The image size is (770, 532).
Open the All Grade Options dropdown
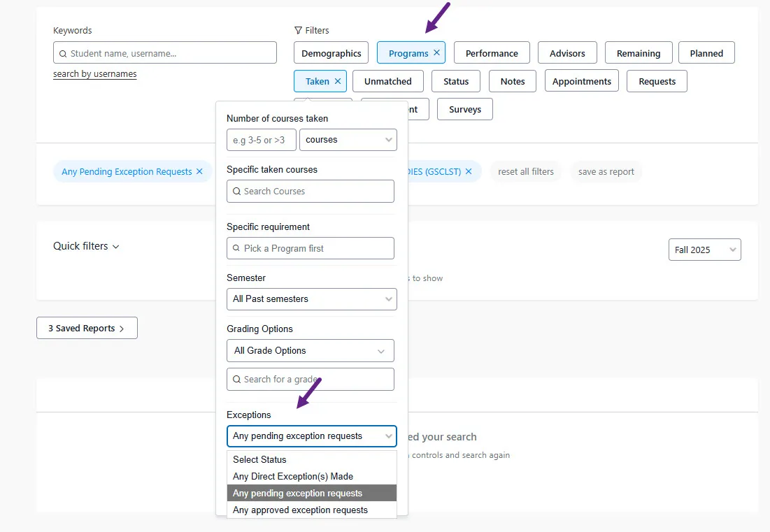tap(311, 350)
